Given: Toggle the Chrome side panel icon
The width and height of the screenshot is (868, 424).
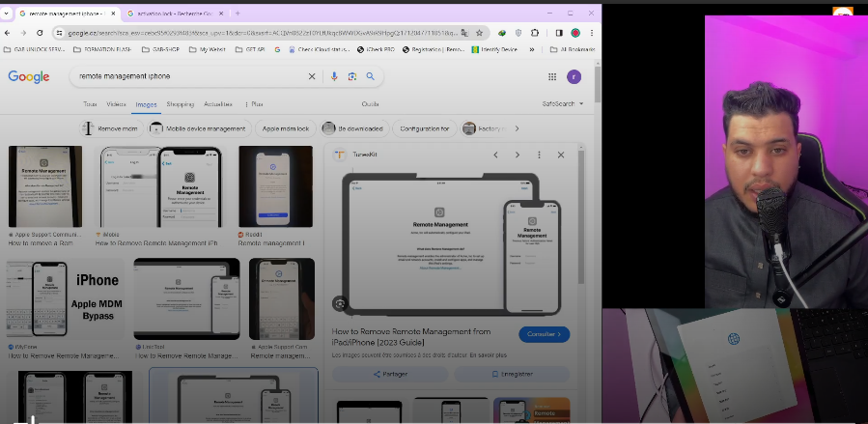Looking at the screenshot, I should click(559, 33).
